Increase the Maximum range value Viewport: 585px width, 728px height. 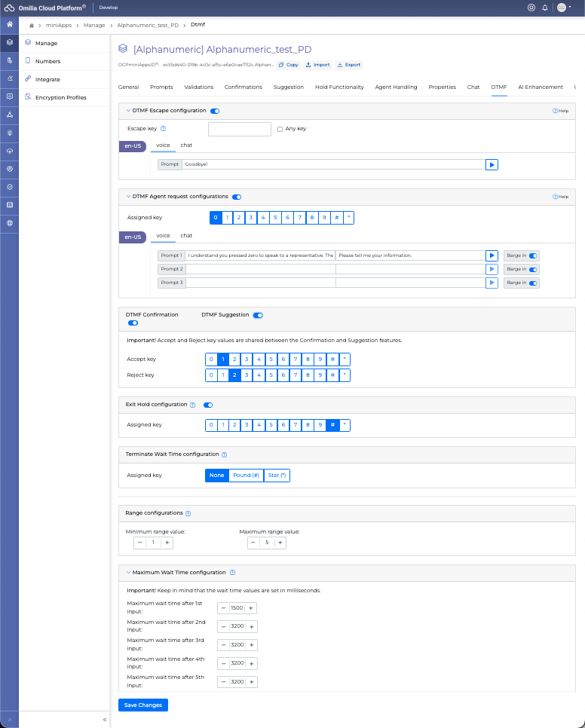click(x=280, y=543)
